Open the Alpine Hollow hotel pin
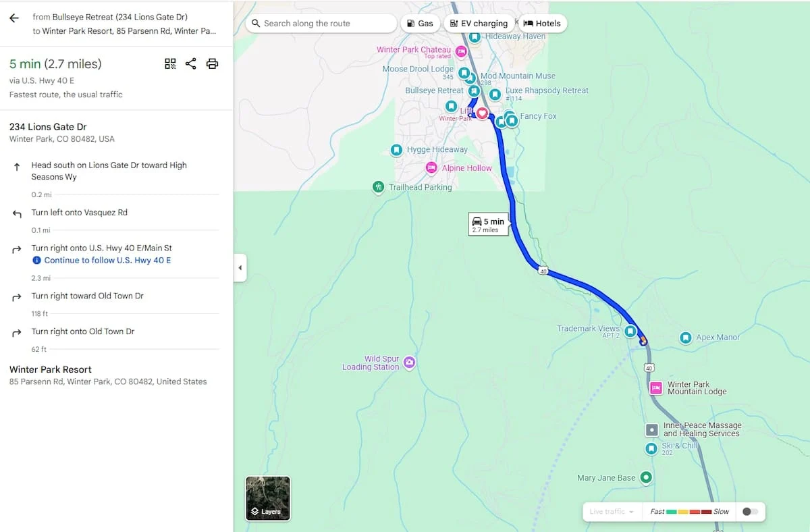The height and width of the screenshot is (532, 810). point(431,167)
